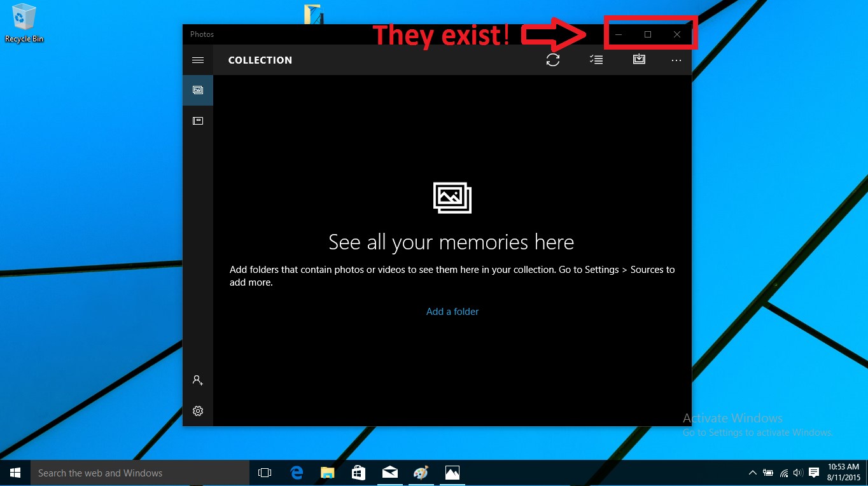This screenshot has width=868, height=486.
Task: Switch to the Albums view in the sidebar
Action: [198, 121]
